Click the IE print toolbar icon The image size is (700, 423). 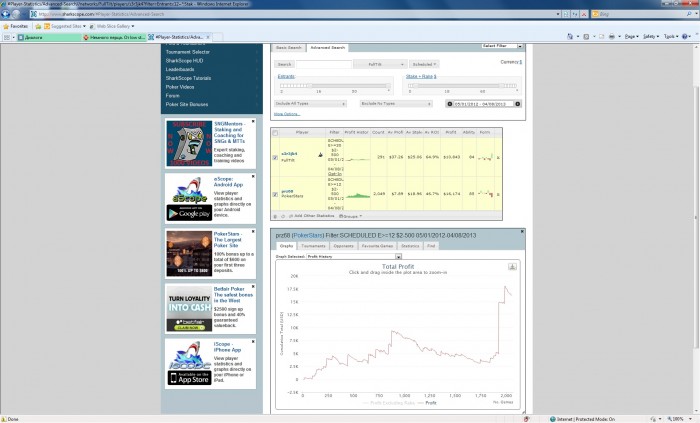[612, 37]
